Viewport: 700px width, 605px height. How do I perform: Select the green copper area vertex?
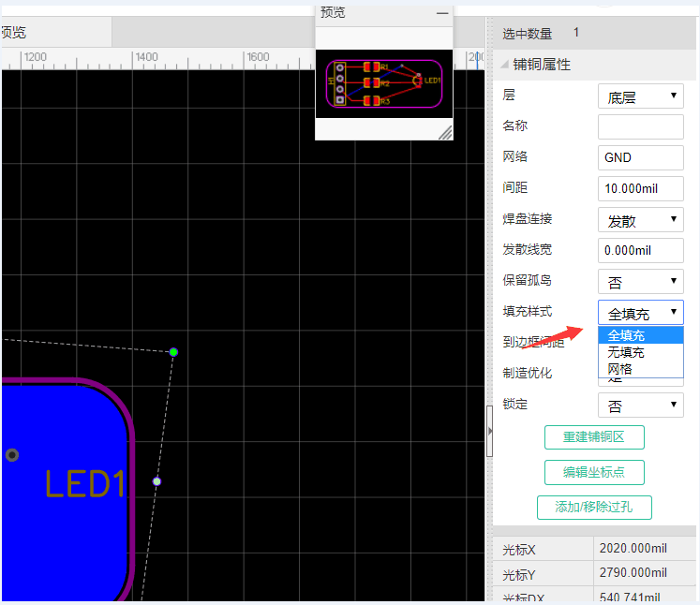[173, 352]
